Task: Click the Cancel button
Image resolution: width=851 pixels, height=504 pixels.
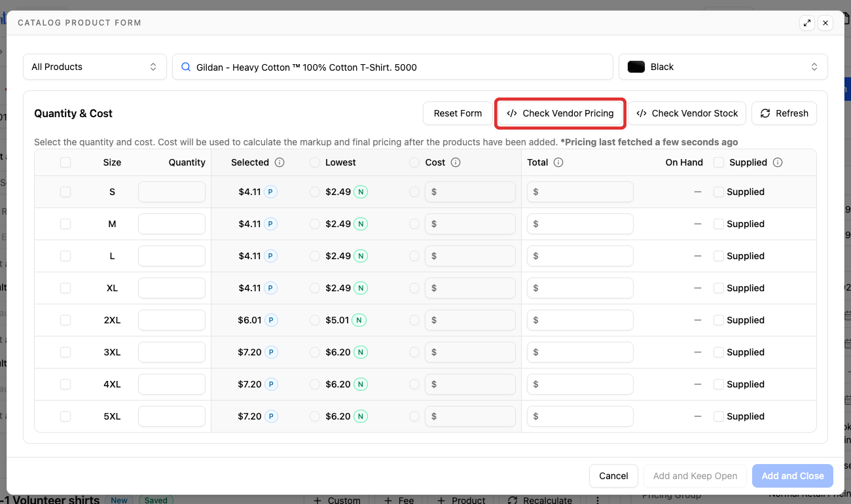Action: [x=613, y=476]
